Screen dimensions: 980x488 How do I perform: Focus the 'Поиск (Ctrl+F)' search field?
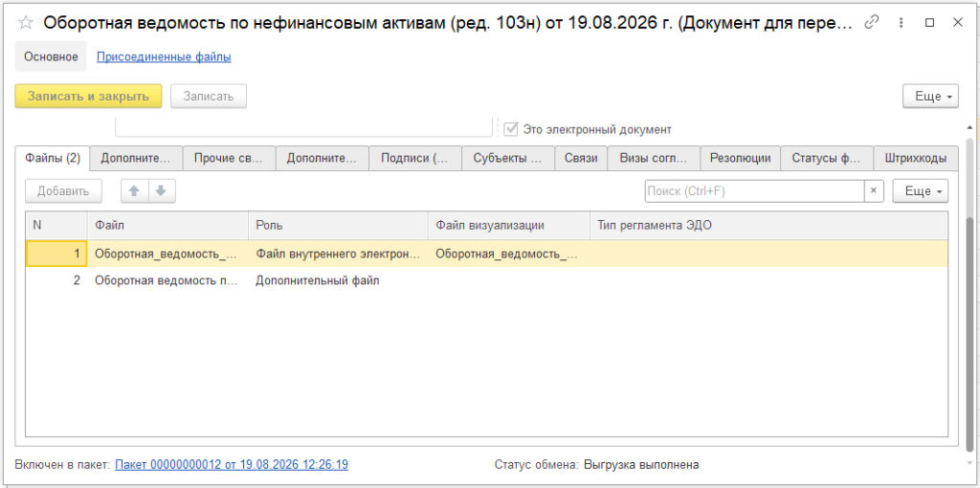(x=754, y=191)
